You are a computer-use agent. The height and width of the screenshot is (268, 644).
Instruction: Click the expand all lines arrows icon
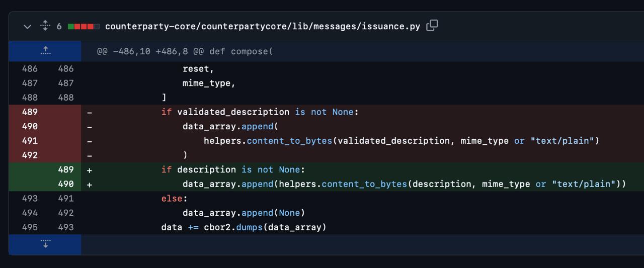click(x=45, y=26)
